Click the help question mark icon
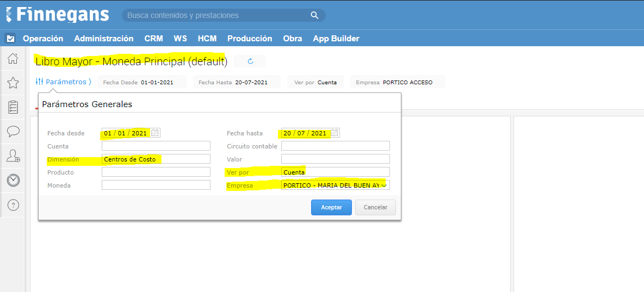Image resolution: width=644 pixels, height=292 pixels. tap(13, 205)
